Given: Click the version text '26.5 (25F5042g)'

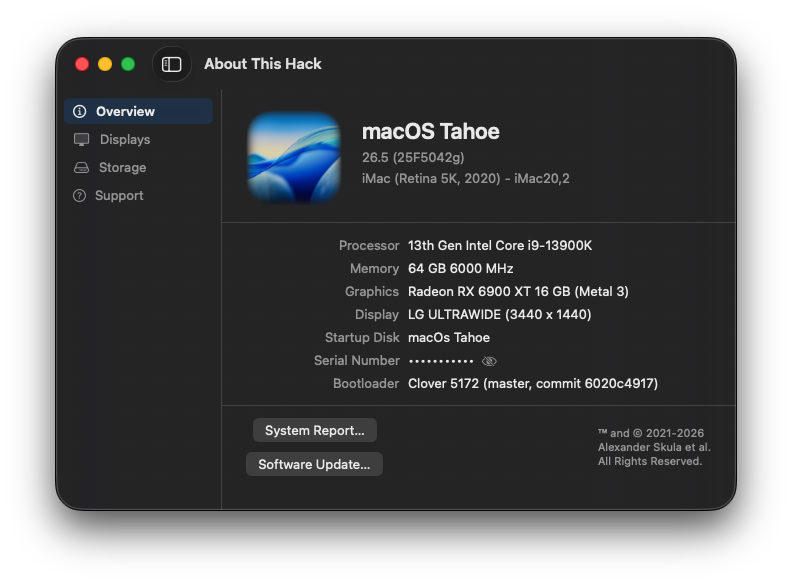Looking at the screenshot, I should tap(413, 158).
